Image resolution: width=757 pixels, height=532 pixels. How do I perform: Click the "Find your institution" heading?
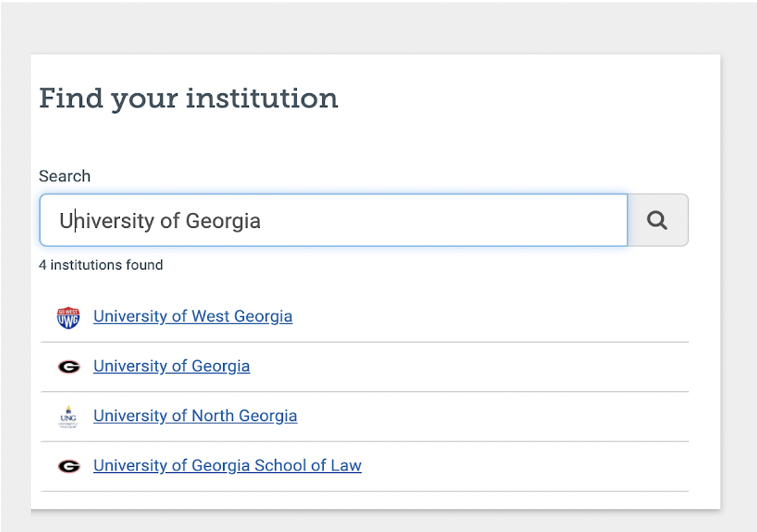coord(188,98)
